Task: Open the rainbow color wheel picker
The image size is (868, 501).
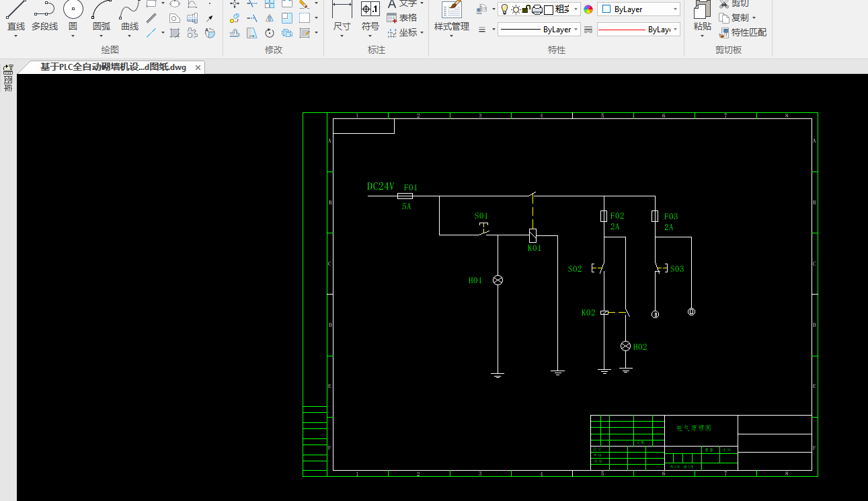Action: (x=589, y=9)
